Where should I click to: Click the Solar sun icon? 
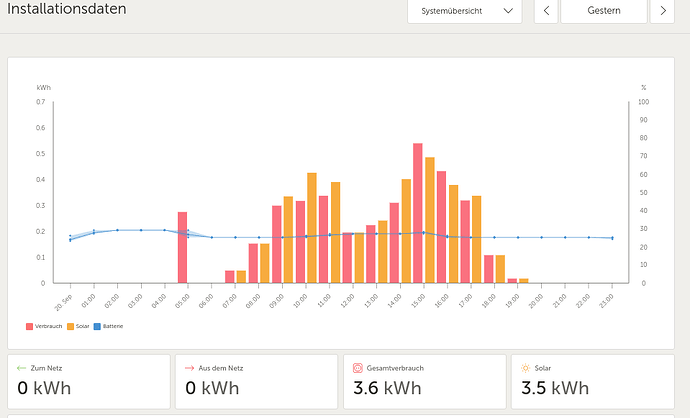[525, 367]
